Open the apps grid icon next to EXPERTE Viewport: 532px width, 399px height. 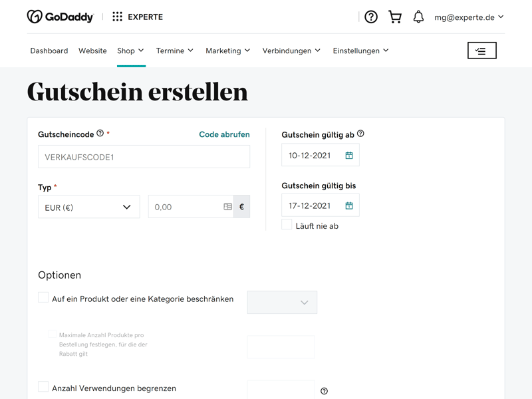click(117, 17)
